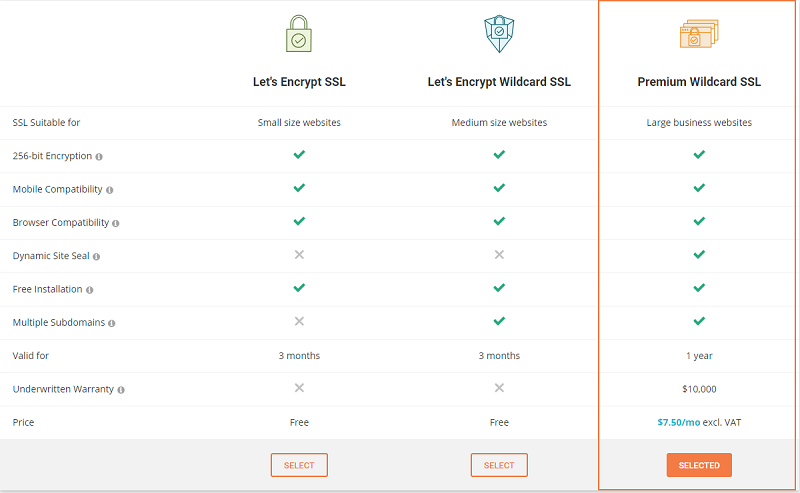Click the Premium Wildcard SSL heading
The image size is (800, 493).
[699, 82]
